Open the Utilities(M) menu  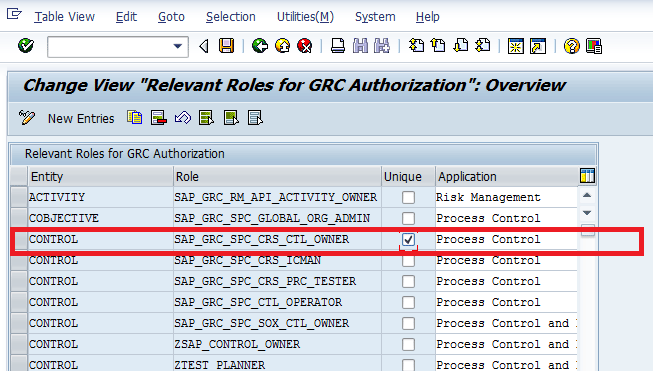click(x=306, y=17)
